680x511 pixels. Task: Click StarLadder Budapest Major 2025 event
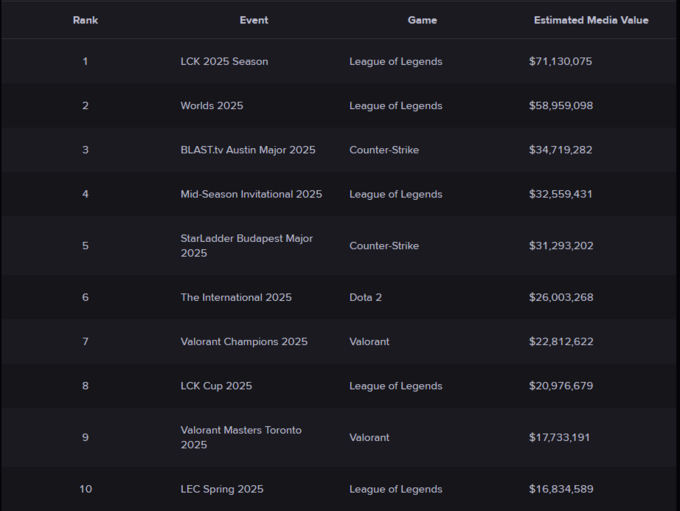246,246
